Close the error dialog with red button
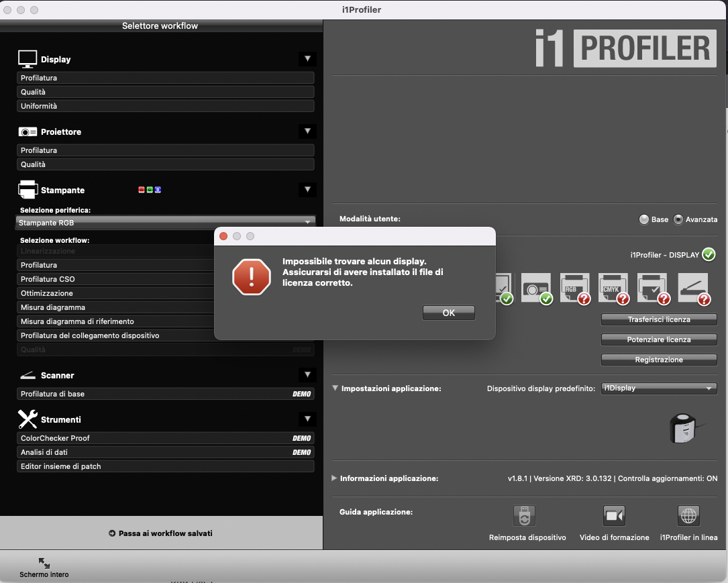The height and width of the screenshot is (583, 728). [x=223, y=236]
